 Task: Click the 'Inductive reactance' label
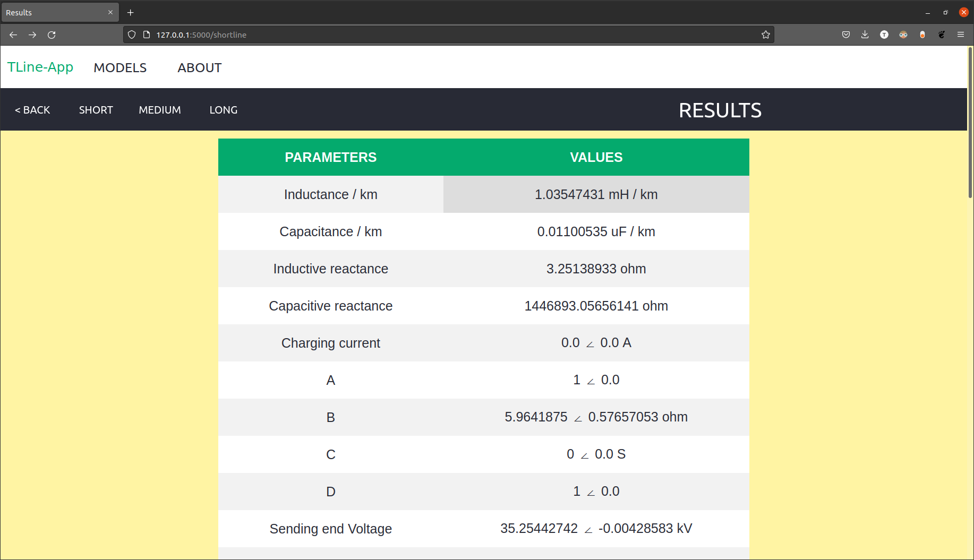[331, 269]
